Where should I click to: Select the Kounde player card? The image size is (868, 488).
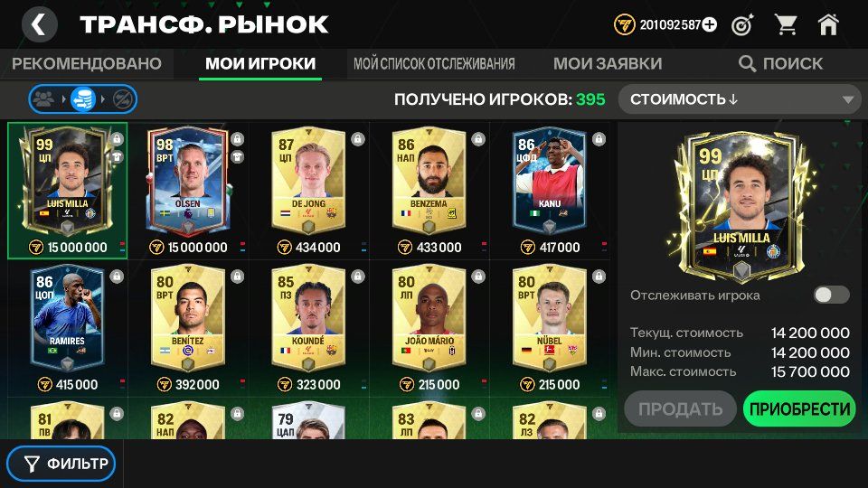pos(308,319)
